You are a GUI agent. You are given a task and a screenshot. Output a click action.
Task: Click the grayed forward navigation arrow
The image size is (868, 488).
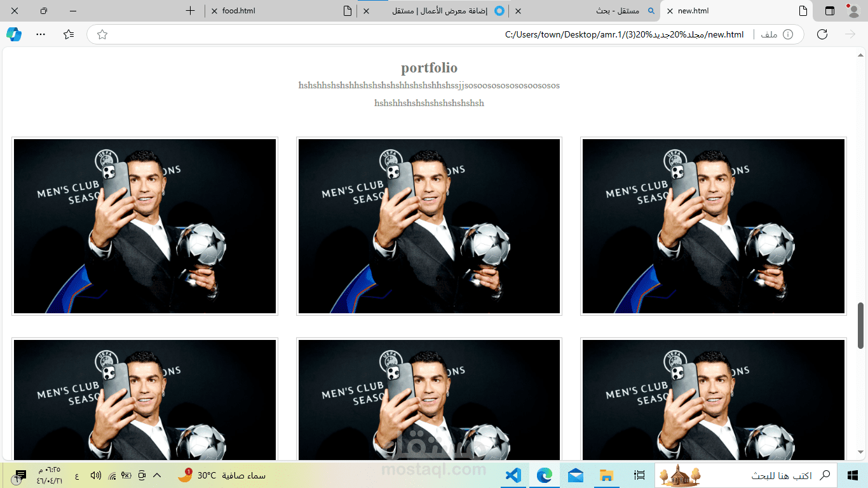[850, 34]
